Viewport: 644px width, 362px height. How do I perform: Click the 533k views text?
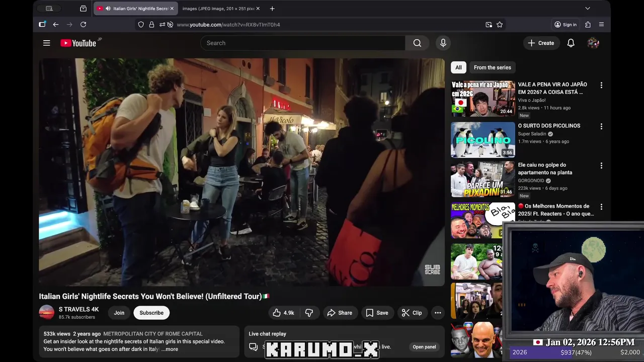click(x=57, y=334)
